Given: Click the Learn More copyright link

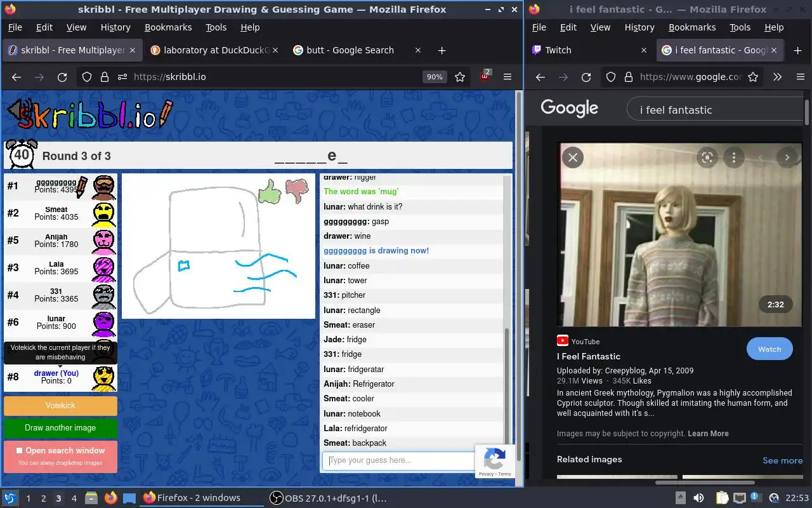Looking at the screenshot, I should [708, 434].
